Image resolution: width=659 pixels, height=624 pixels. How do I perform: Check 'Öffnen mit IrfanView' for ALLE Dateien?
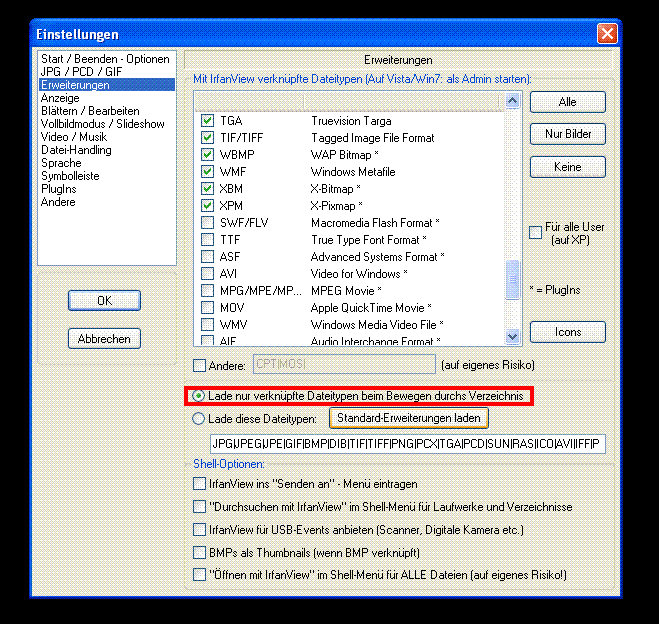point(199,574)
